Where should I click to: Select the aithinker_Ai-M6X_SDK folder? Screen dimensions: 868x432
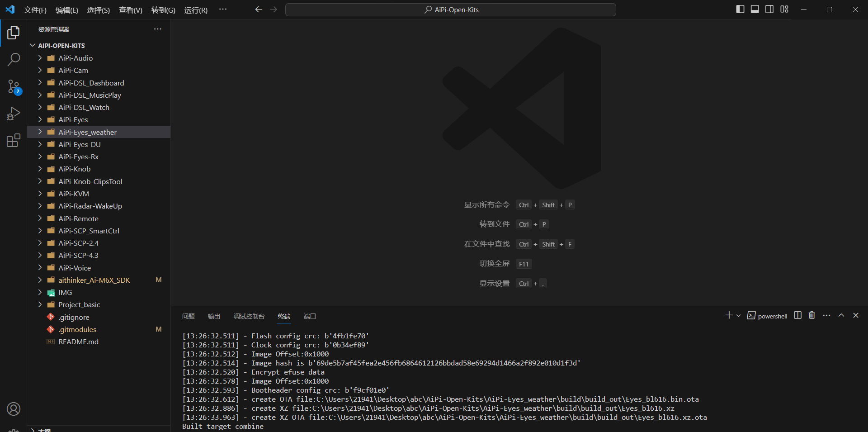point(99,280)
